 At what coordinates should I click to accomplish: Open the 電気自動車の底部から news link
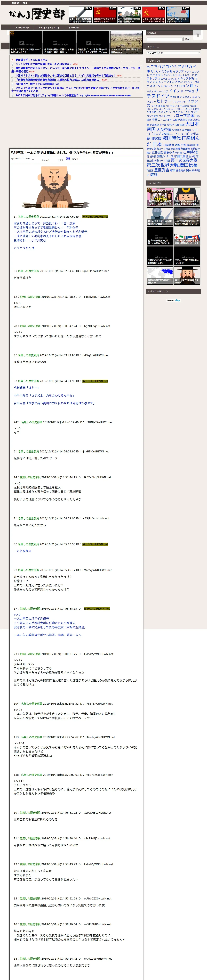[x=76, y=70]
